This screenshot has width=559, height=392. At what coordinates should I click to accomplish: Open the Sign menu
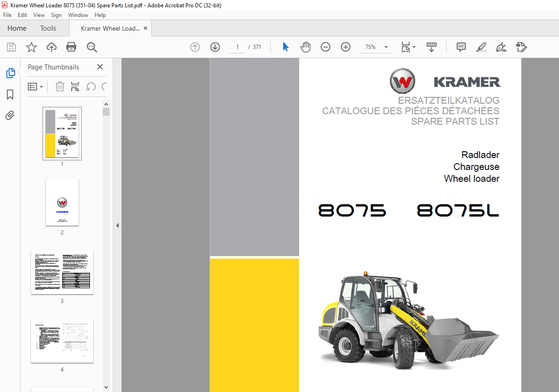56,15
